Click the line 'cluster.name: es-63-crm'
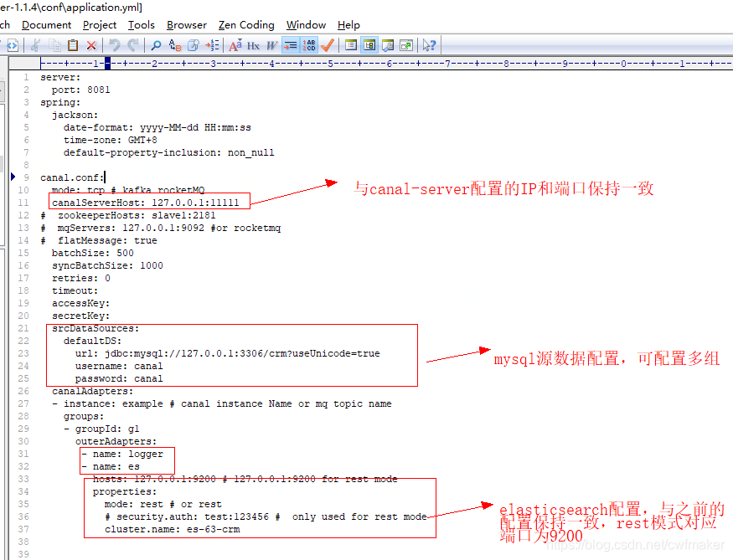This screenshot has width=733, height=560. [x=172, y=529]
